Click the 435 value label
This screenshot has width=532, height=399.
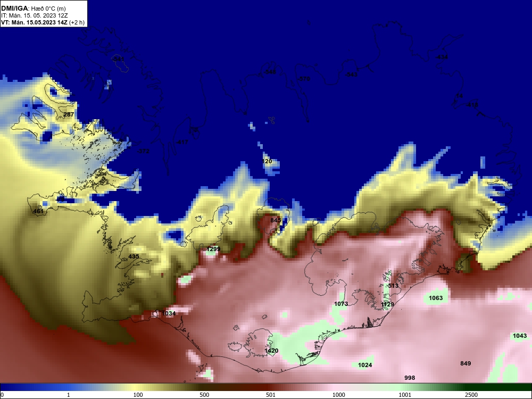coord(134,256)
